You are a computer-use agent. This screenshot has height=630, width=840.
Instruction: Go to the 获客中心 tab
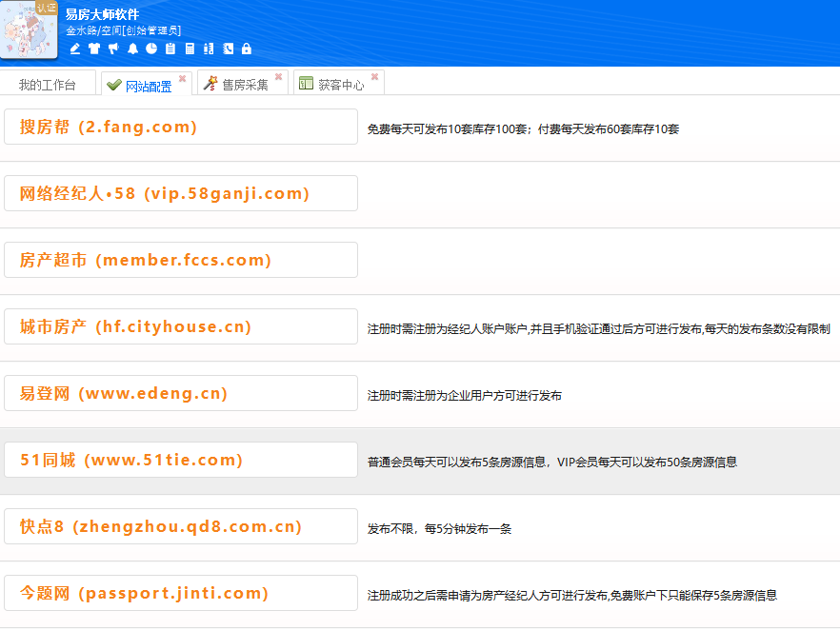341,85
